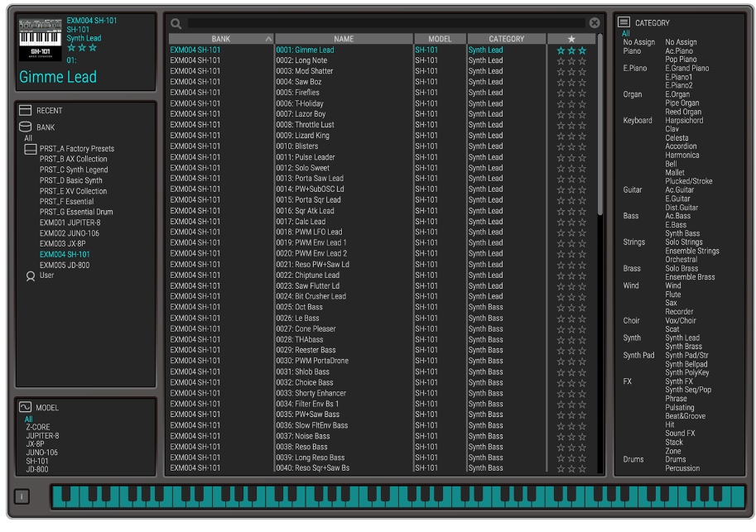
Task: Select preset 0022: Chiptune Lead
Action: pos(307,276)
